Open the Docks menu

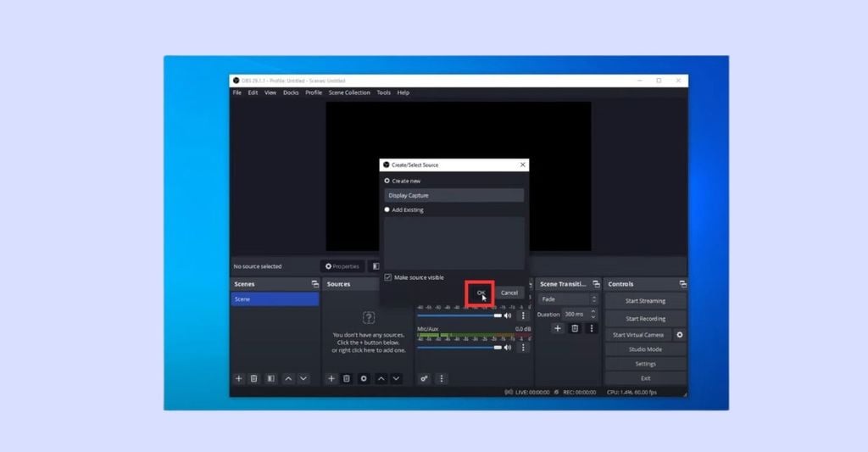pyautogui.click(x=291, y=92)
